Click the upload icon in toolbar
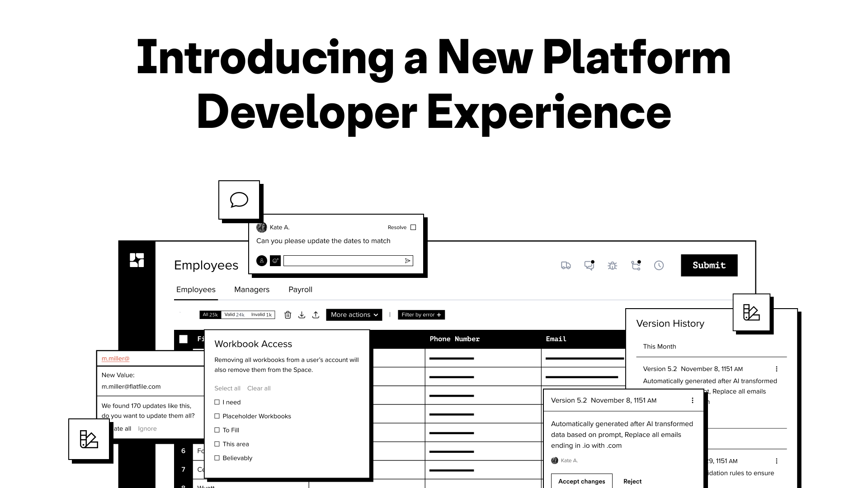This screenshot has width=868, height=488. coord(316,315)
